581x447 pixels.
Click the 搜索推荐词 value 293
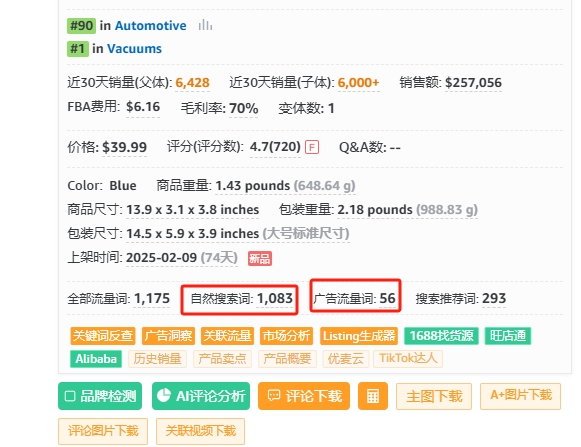tap(494, 298)
